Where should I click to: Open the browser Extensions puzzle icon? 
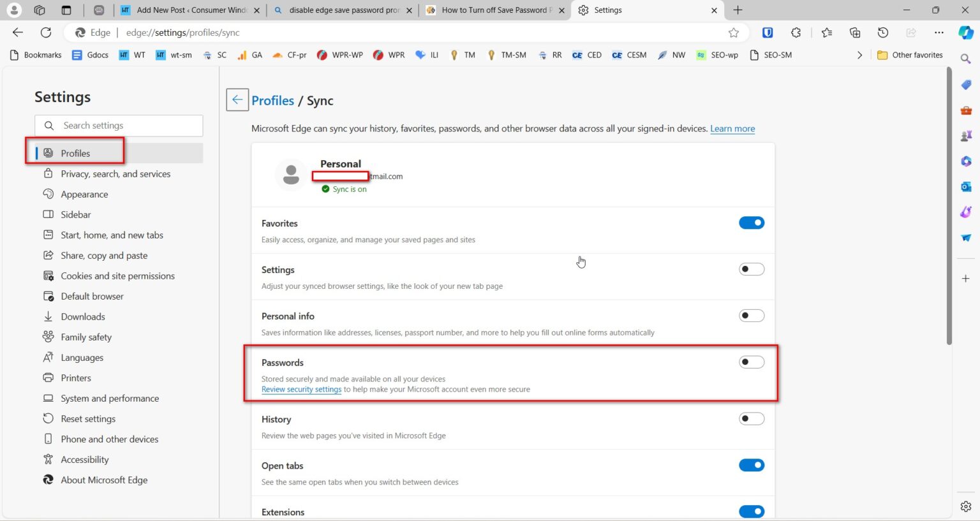click(796, 33)
